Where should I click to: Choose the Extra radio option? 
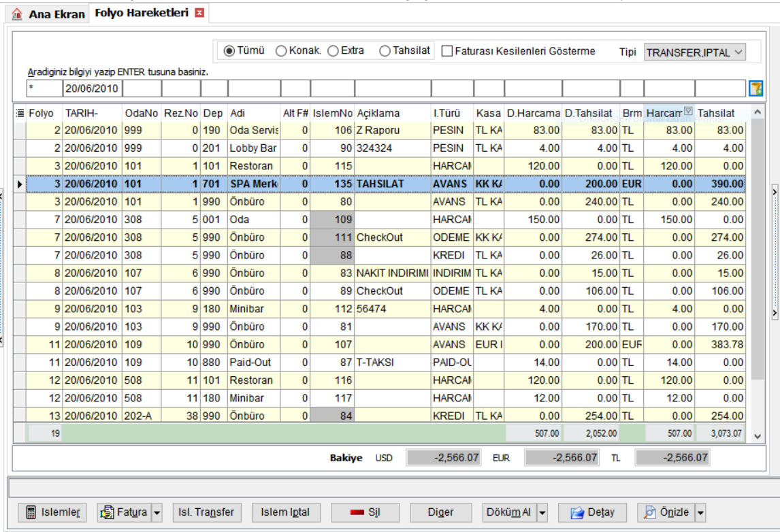tap(334, 51)
